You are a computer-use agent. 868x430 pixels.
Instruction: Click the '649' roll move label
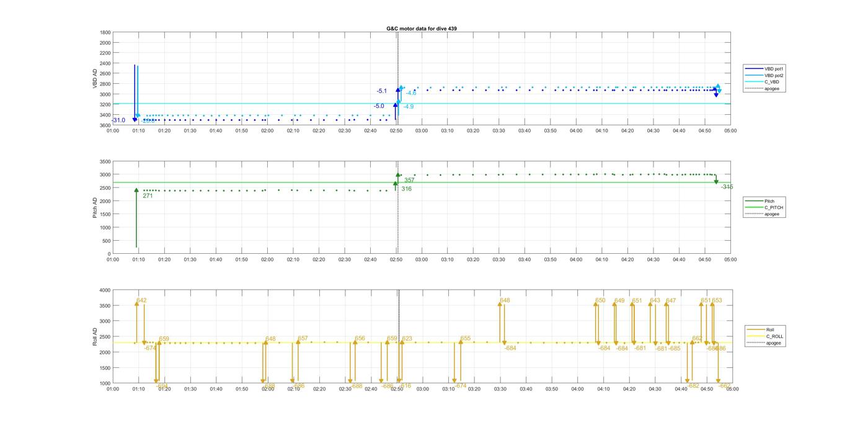coord(619,301)
